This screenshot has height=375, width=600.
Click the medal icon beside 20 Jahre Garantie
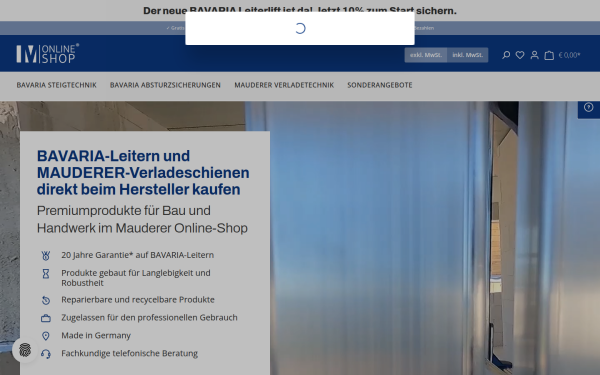46,256
